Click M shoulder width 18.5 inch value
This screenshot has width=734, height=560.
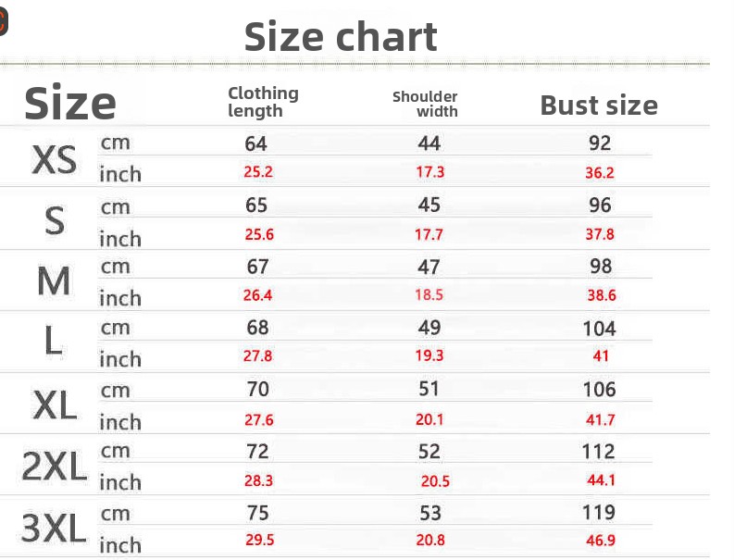pyautogui.click(x=429, y=295)
